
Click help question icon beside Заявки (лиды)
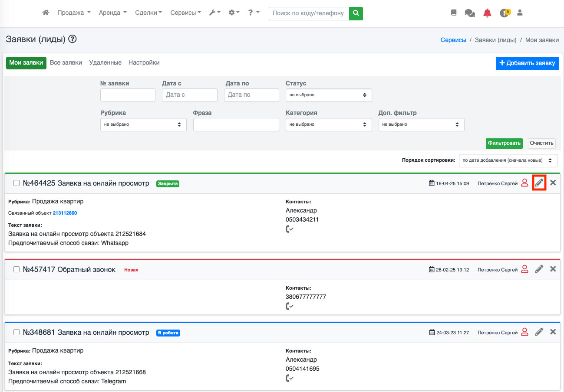(x=73, y=39)
